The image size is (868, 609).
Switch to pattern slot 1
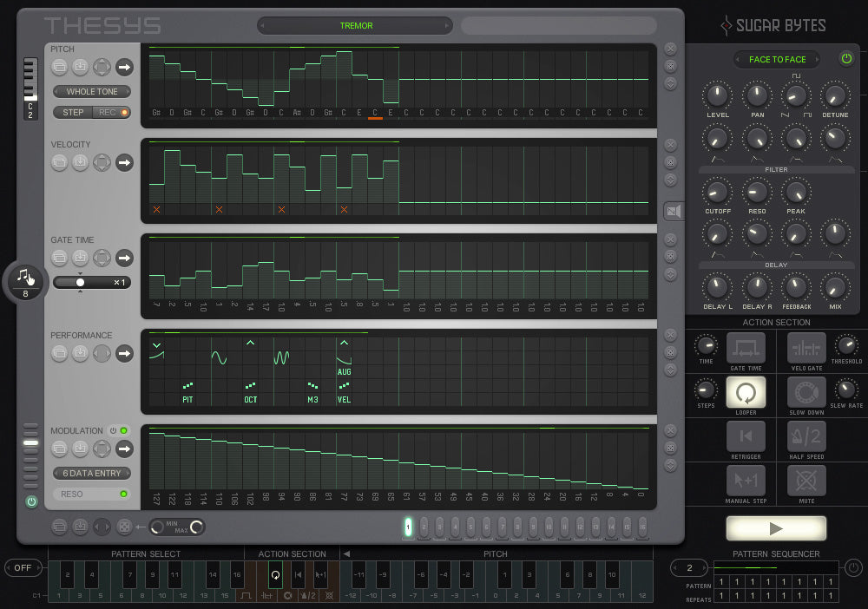pyautogui.click(x=408, y=527)
